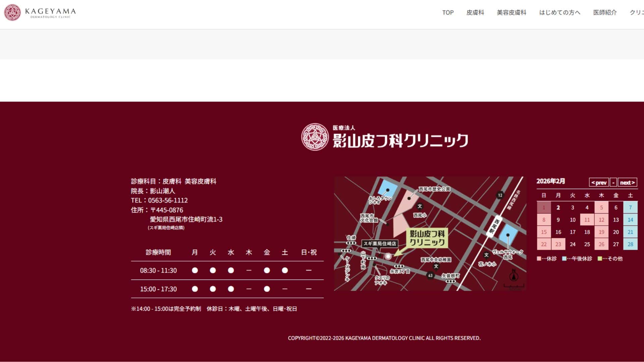Image resolution: width=644 pixels, height=362 pixels.
Task: Open the 皮膚科 navigation menu
Action: pos(475,12)
